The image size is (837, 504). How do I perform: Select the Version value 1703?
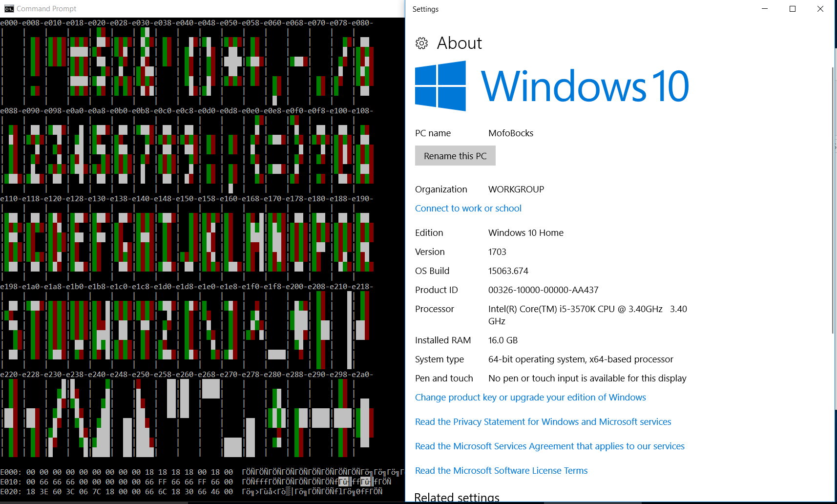[x=497, y=252]
